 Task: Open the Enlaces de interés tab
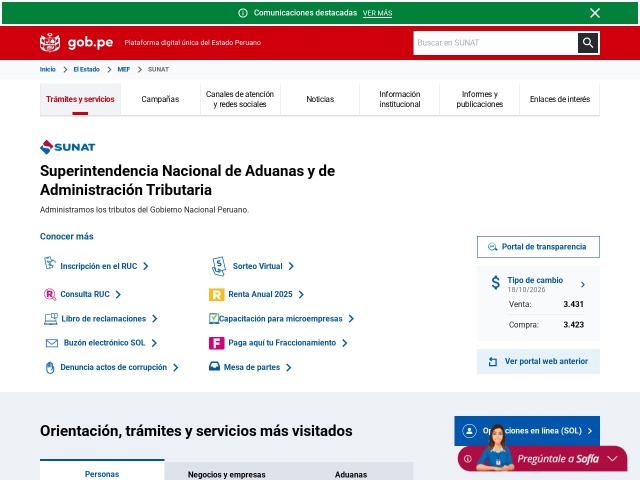pyautogui.click(x=560, y=99)
